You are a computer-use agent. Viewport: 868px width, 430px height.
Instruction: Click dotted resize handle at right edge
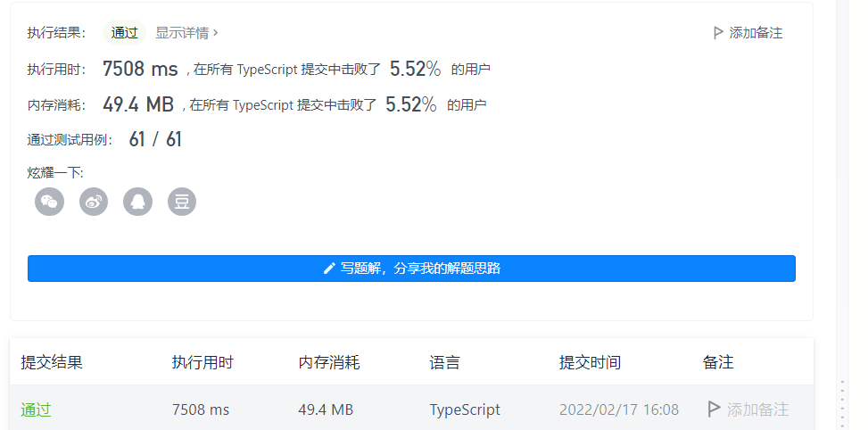[x=842, y=401]
